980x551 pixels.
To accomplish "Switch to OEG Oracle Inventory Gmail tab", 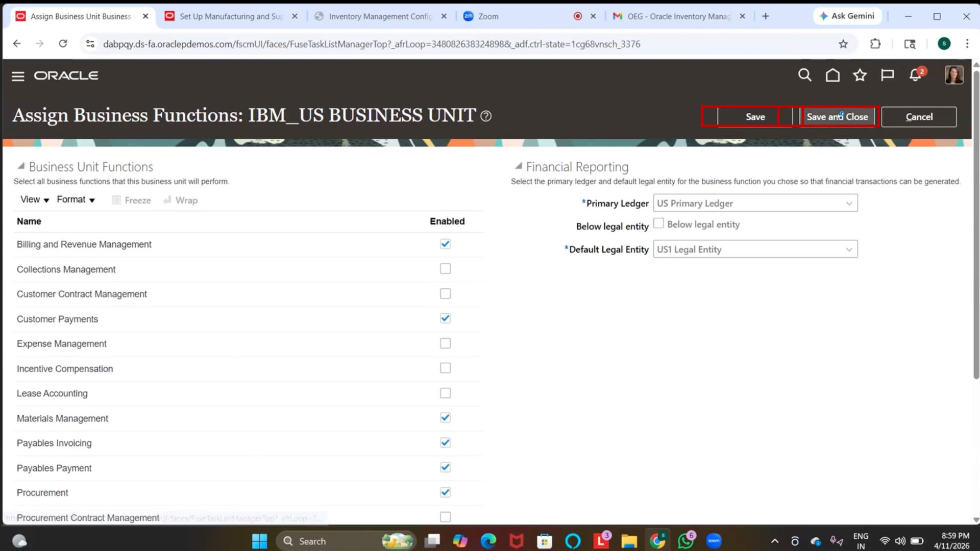I will tap(678, 16).
